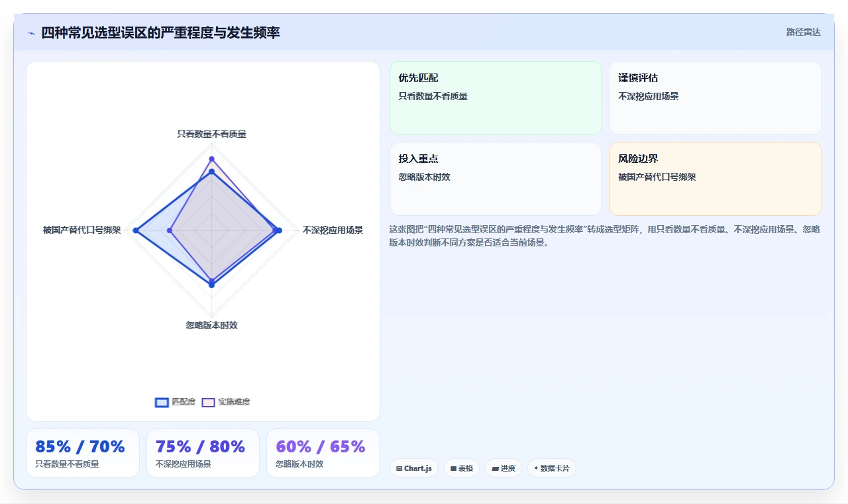Image resolution: width=848 pixels, height=504 pixels.
Task: Click radar axis label 被国产替代口号绑架
Action: (82, 230)
